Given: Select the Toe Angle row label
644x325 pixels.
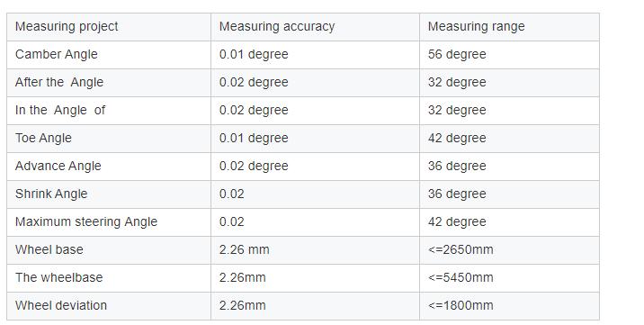Looking at the screenshot, I should 109,139.
